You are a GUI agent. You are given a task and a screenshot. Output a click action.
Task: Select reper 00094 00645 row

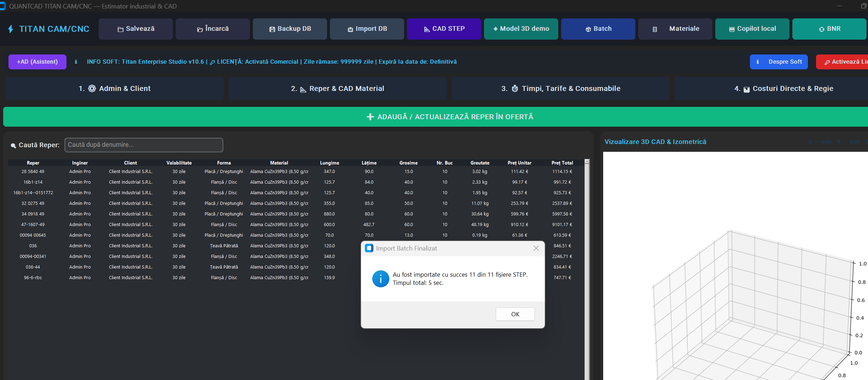tap(296, 235)
